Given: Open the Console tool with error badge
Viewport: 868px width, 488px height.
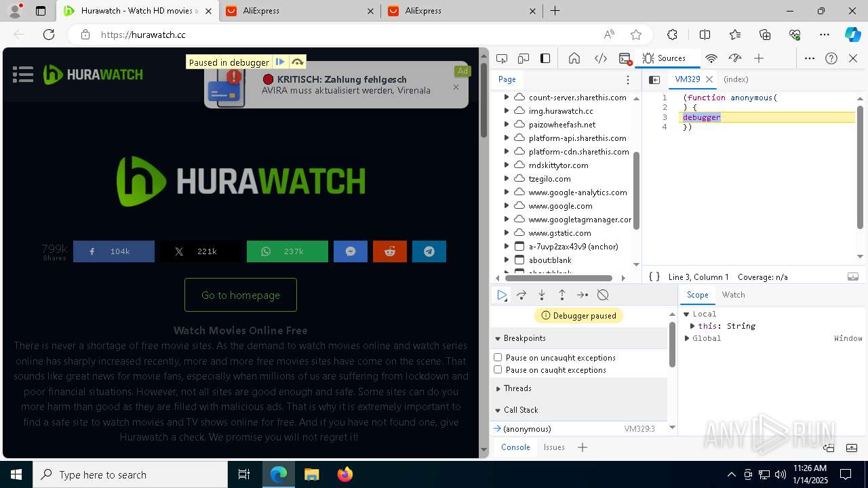Looking at the screenshot, I should (x=625, y=58).
